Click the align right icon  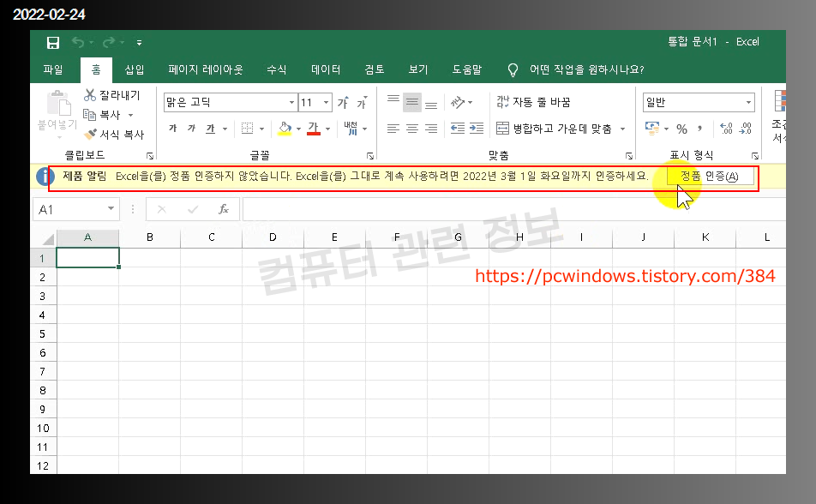431,128
